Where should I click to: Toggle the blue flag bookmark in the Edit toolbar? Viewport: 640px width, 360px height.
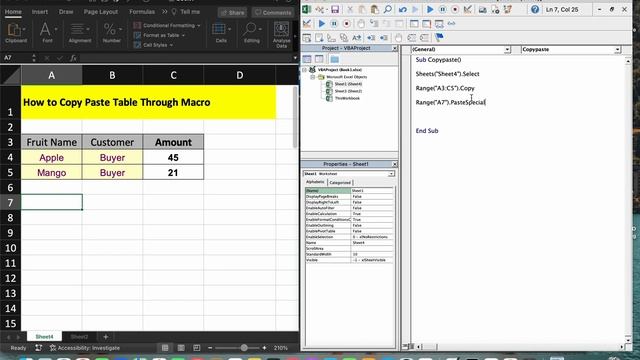coord(439,38)
